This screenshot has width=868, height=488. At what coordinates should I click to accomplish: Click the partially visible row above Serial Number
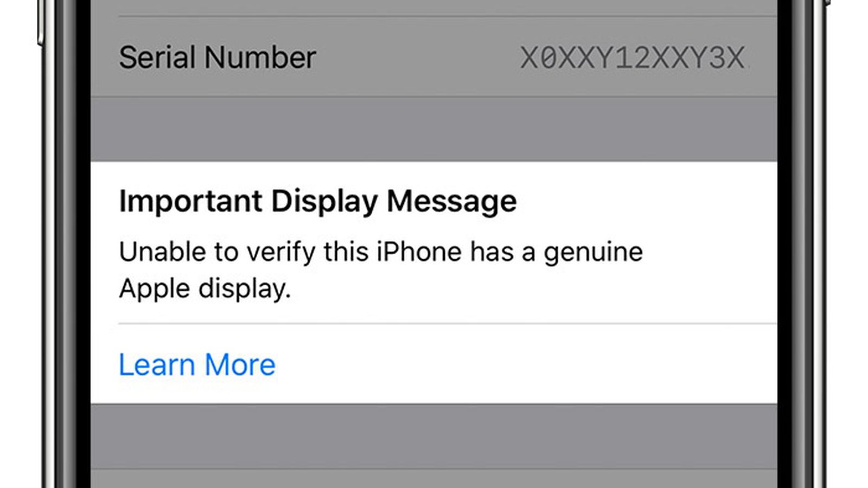[433, 8]
